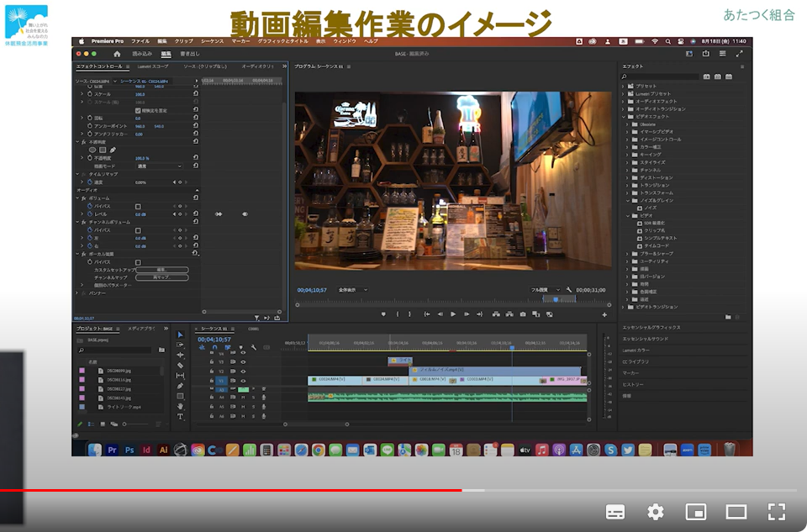Expand the Audio Effects folder
The height and width of the screenshot is (532, 807).
click(x=623, y=102)
